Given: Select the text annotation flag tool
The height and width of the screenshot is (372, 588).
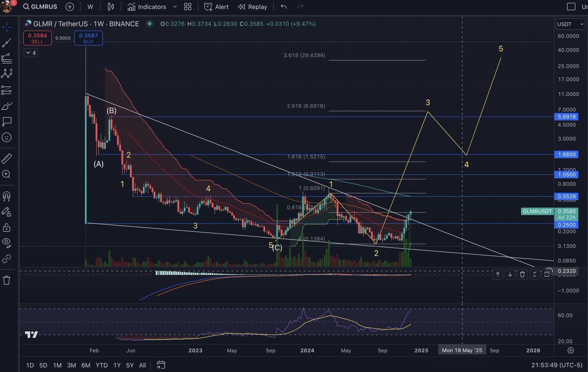Looking at the screenshot, I should (6, 121).
